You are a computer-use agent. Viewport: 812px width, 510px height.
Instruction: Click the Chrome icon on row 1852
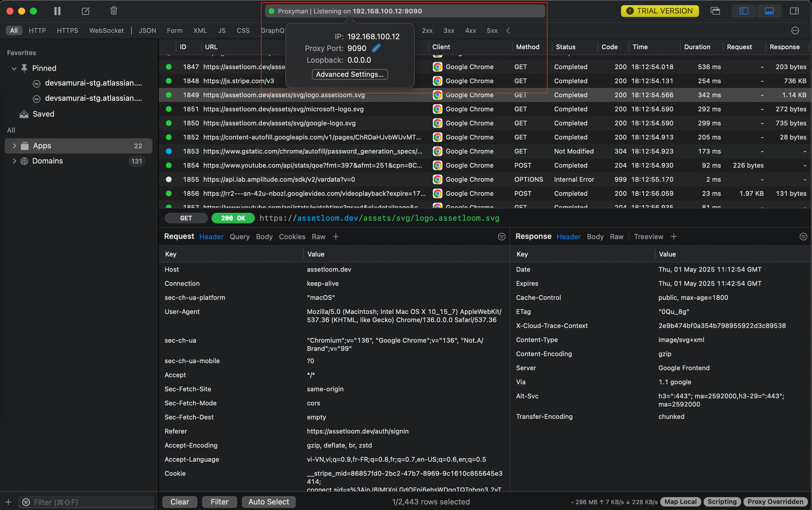point(437,137)
